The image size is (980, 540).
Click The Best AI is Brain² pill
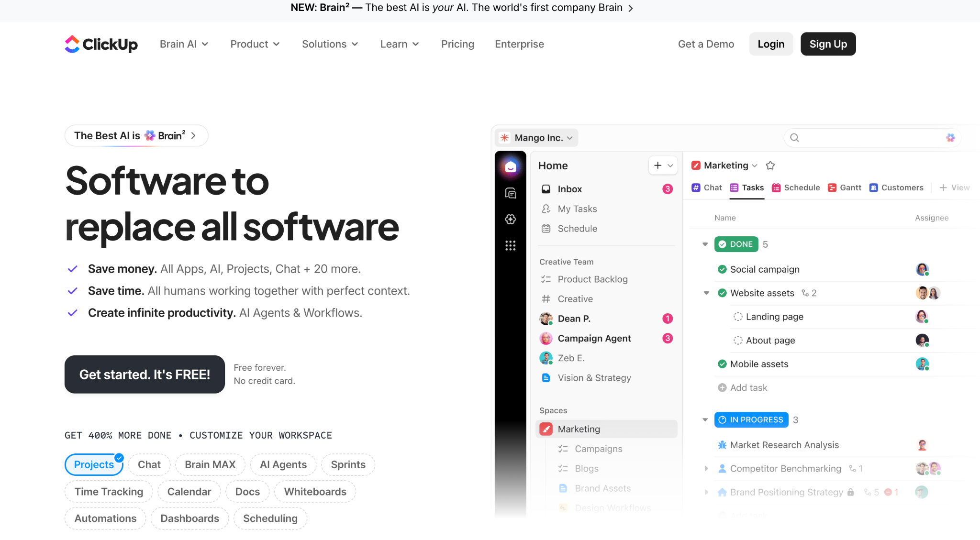click(x=136, y=136)
